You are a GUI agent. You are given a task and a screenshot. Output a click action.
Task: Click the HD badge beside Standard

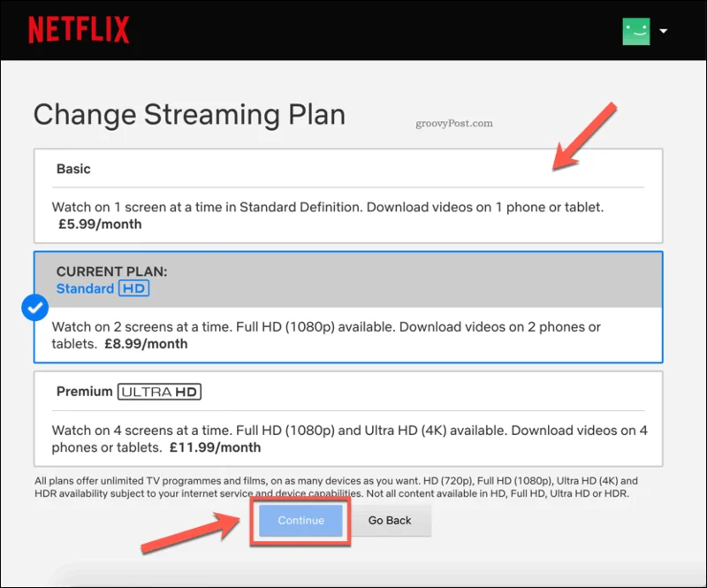134,288
